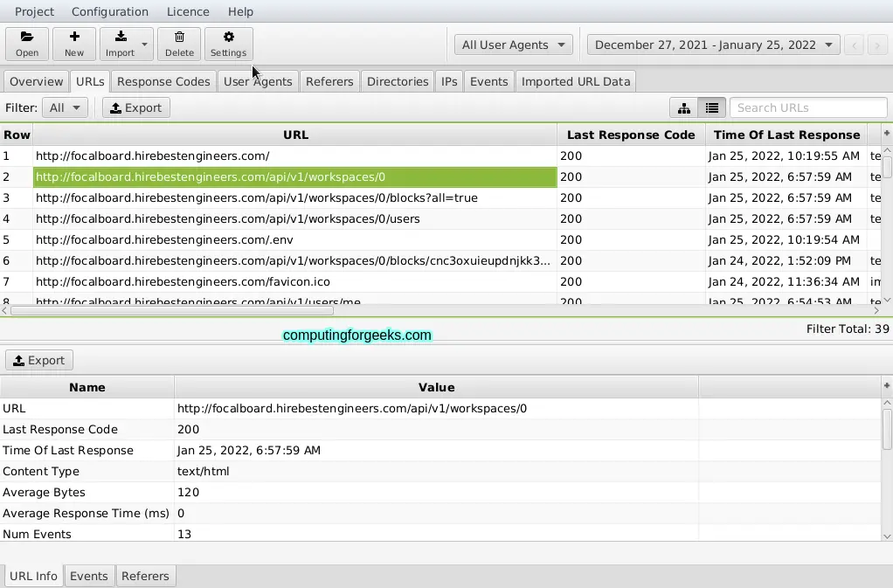
Task: Open the Filter All dropdown
Action: pos(65,107)
